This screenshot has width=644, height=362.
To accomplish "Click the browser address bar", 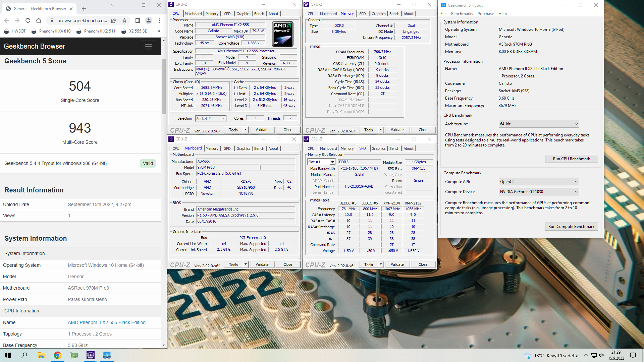I will click(x=82, y=20).
